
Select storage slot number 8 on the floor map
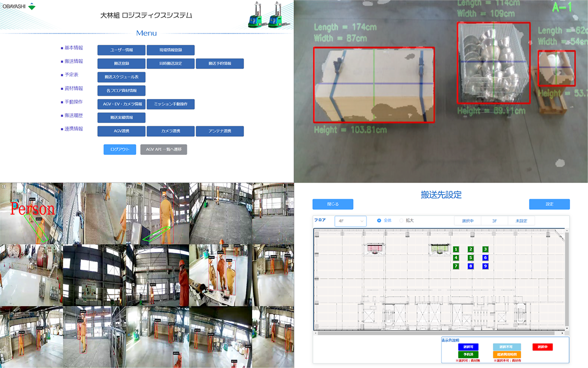point(470,266)
